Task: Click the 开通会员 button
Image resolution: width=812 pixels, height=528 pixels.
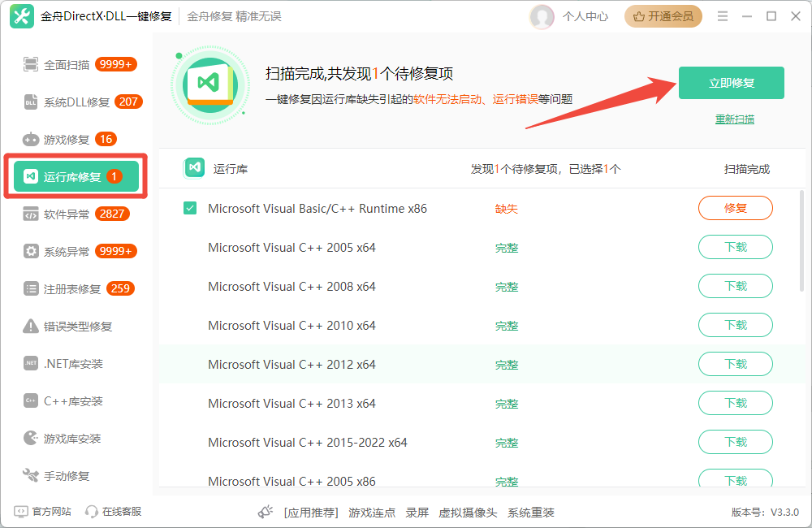Action: [x=663, y=16]
